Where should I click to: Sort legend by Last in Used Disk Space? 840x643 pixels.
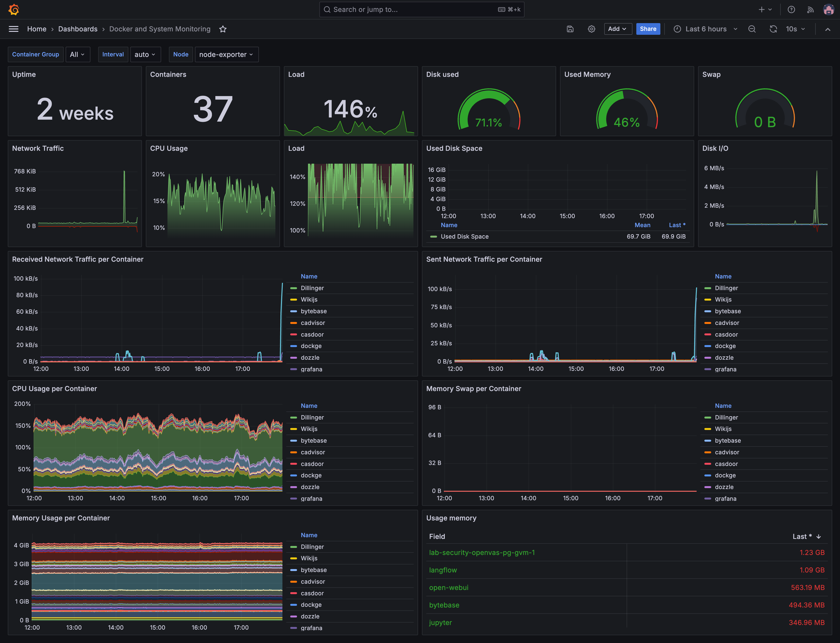(x=677, y=225)
